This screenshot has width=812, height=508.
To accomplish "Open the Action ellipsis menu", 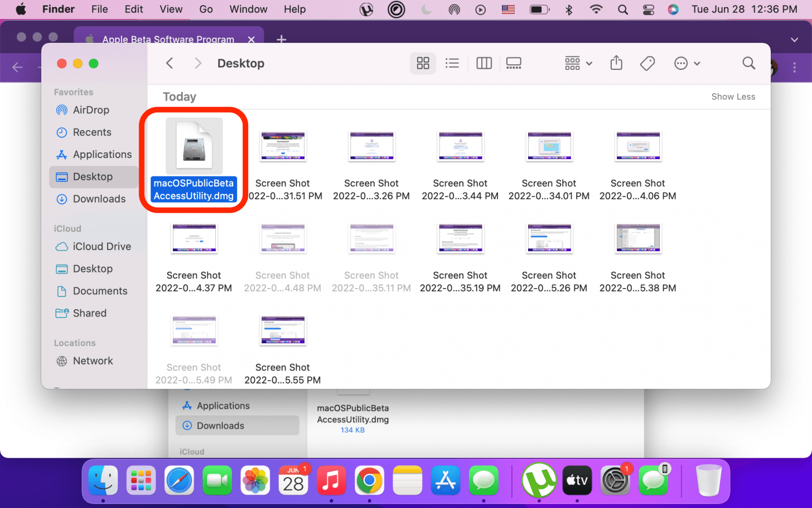I will point(687,64).
